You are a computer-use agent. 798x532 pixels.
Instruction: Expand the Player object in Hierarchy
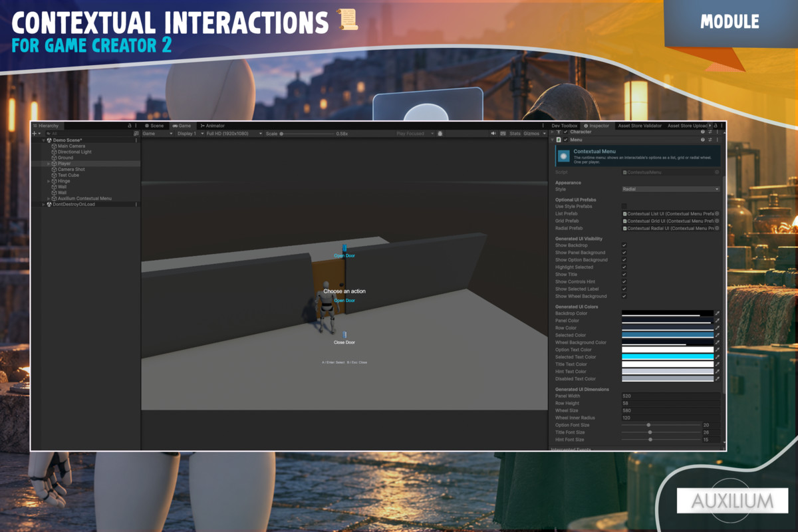(49, 164)
